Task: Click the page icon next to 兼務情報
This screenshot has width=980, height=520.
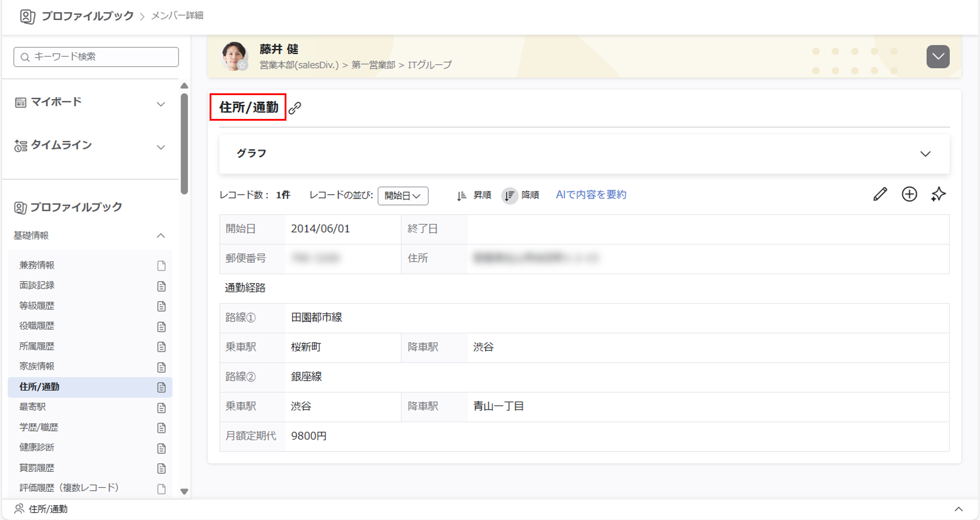Action: (161, 265)
